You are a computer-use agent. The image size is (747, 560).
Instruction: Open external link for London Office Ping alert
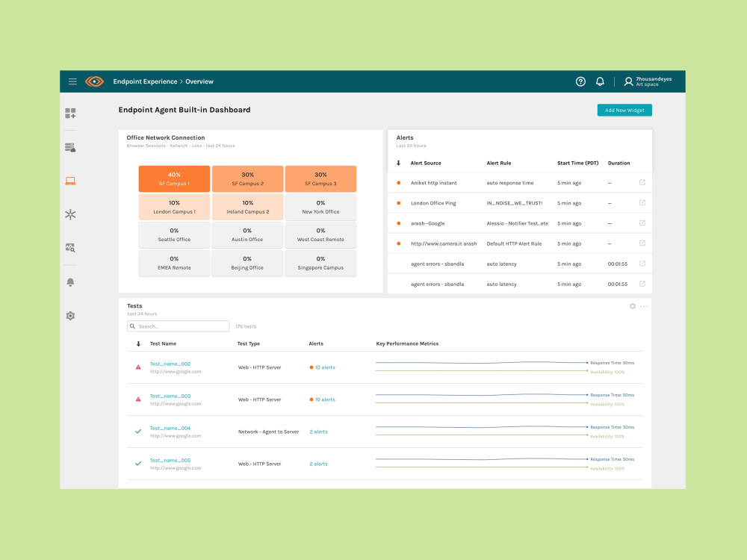(642, 203)
